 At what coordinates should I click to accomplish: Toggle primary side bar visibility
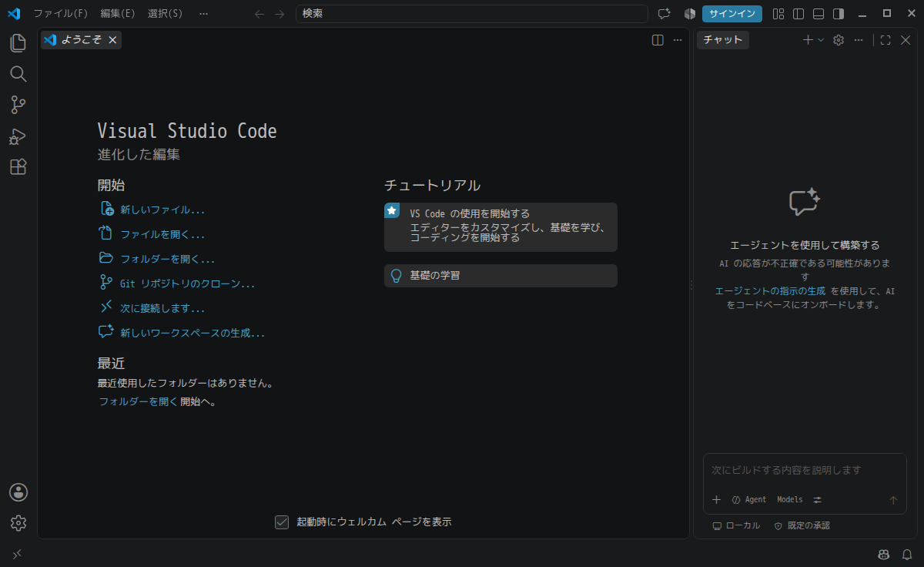[x=798, y=14]
